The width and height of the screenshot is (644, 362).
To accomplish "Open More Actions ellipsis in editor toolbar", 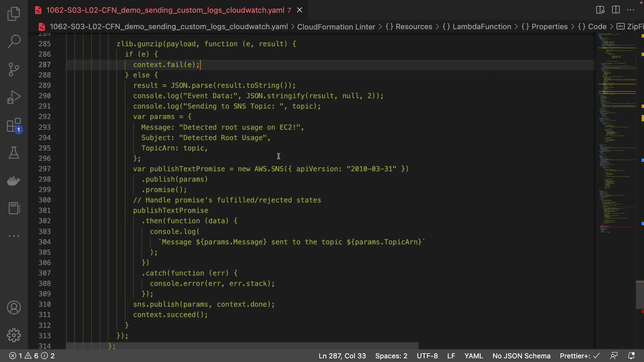I will (631, 10).
